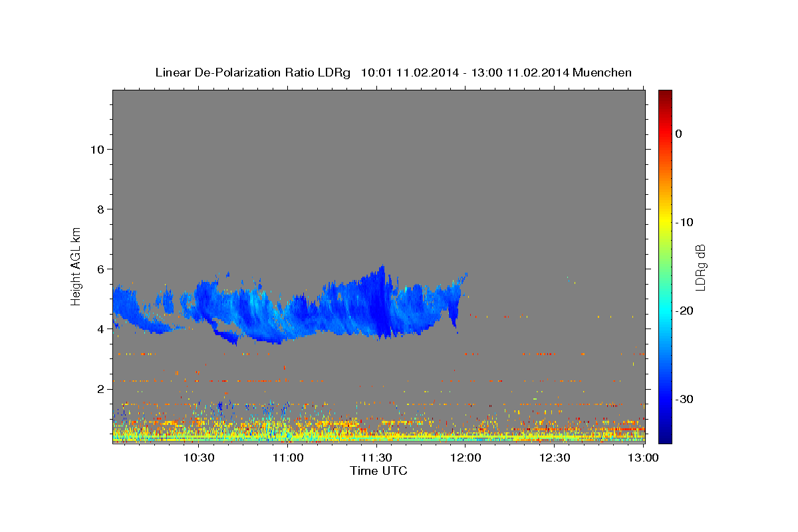Click the height tick label 4
Viewport: 798px width, 532px height.
pos(100,329)
